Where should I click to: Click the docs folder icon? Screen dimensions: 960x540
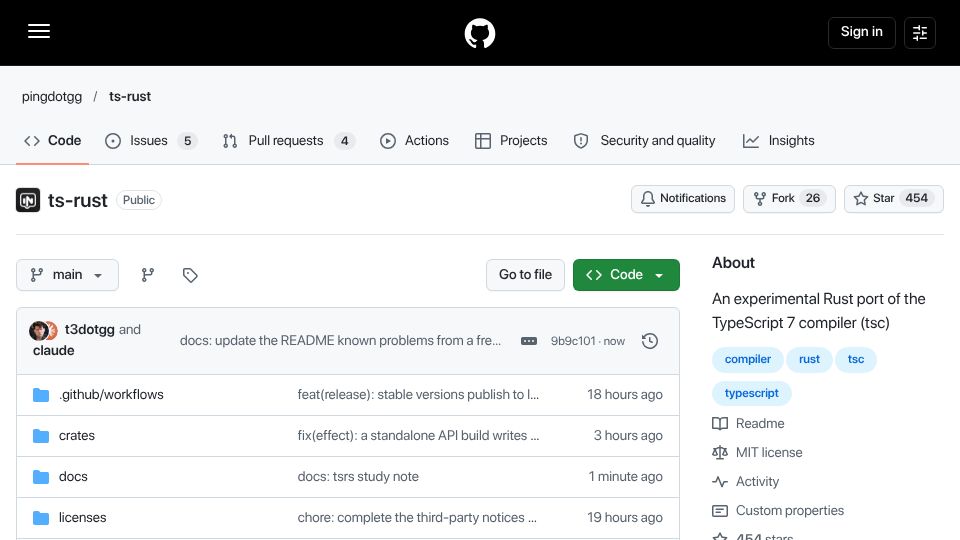[41, 477]
